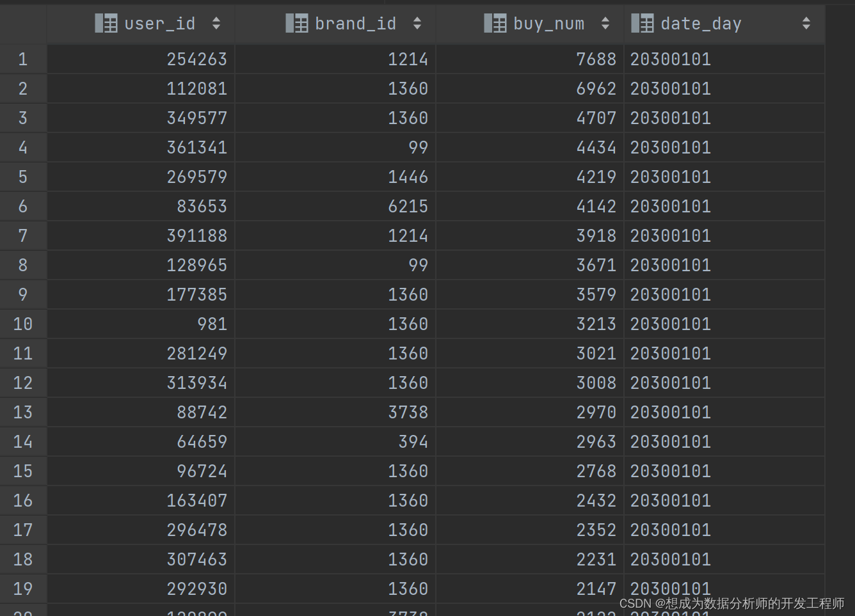Image resolution: width=855 pixels, height=616 pixels.
Task: Click brand_id cell 99 in row 8
Action: 335,265
